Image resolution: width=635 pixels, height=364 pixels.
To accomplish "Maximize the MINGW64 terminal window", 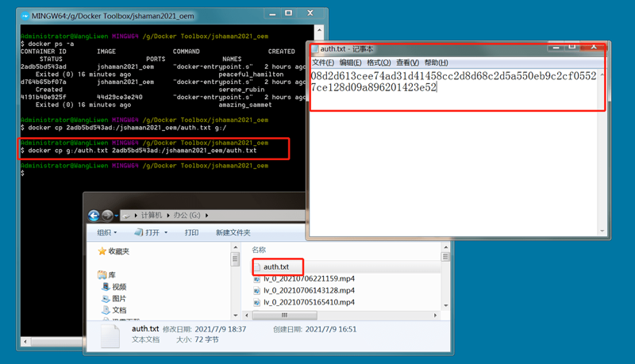I will tap(288, 13).
